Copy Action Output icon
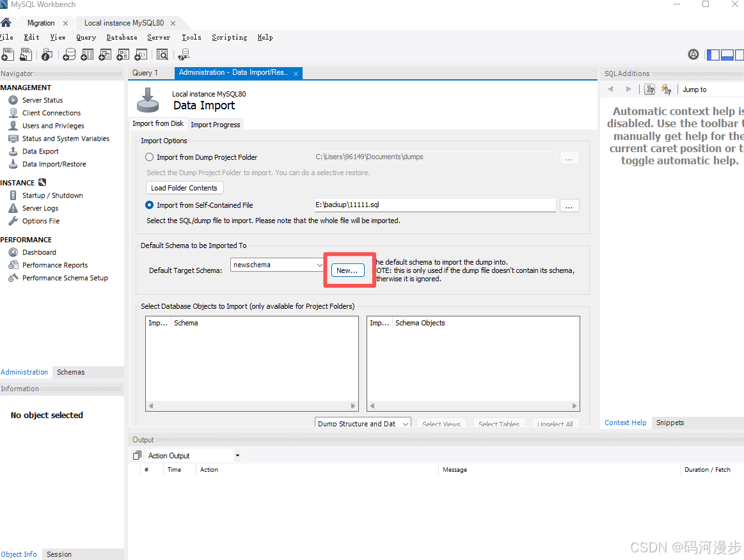Viewport: 744px width, 560px height. [137, 455]
